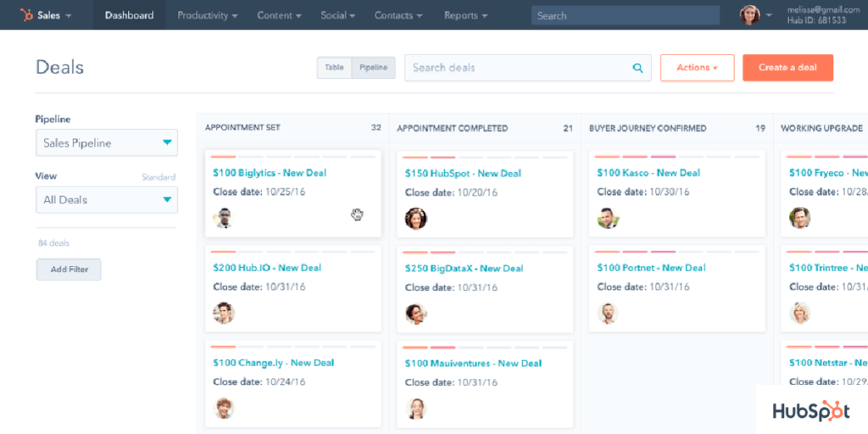This screenshot has height=434, width=868.
Task: Click the Add Filter button
Action: click(69, 270)
